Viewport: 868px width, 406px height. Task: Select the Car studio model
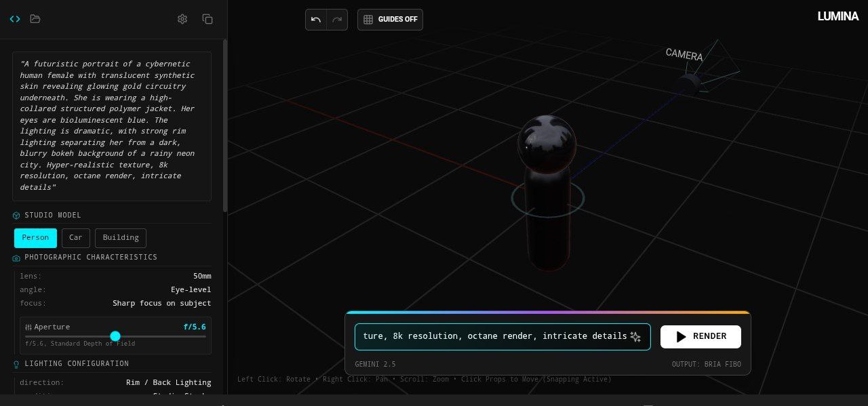pyautogui.click(x=76, y=238)
